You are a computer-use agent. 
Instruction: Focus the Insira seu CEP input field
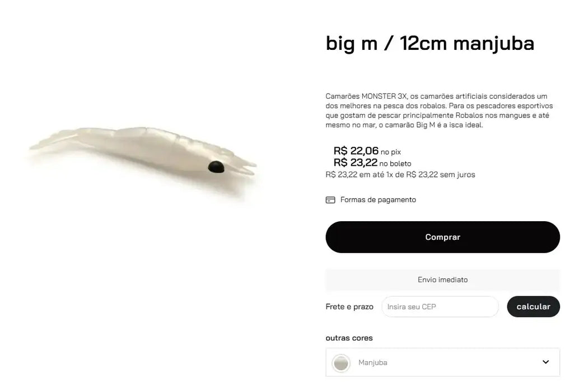coord(440,307)
